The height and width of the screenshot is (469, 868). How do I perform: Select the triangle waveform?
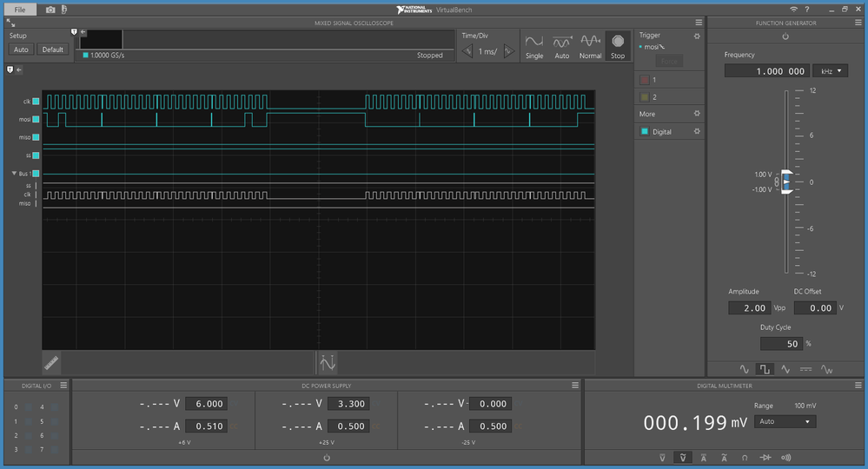pyautogui.click(x=785, y=369)
